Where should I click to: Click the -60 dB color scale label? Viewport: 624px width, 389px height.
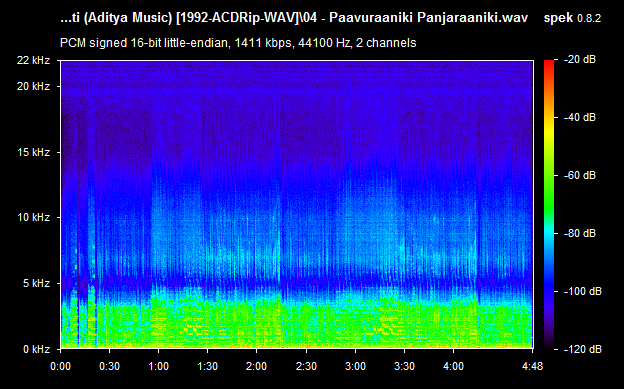point(580,175)
